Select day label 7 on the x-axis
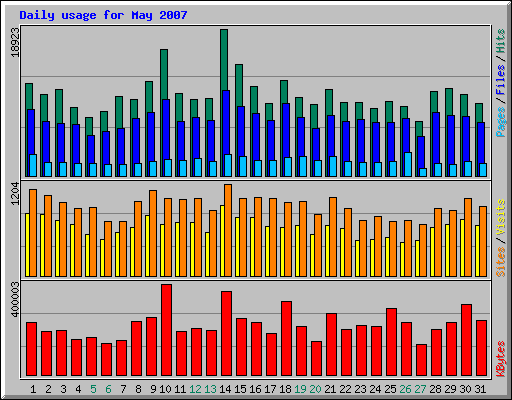 point(123,389)
